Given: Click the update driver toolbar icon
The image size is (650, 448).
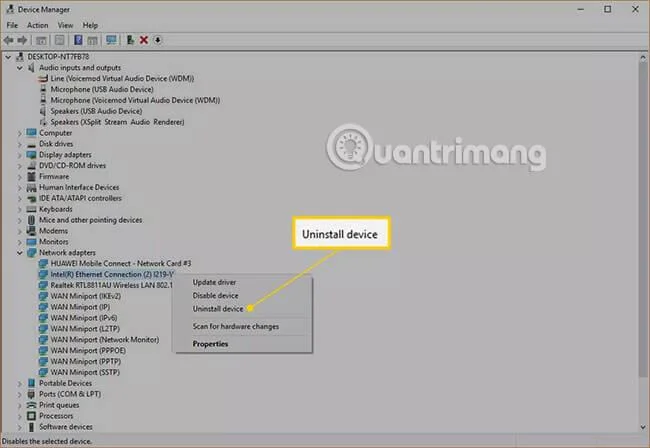Looking at the screenshot, I should tap(130, 40).
